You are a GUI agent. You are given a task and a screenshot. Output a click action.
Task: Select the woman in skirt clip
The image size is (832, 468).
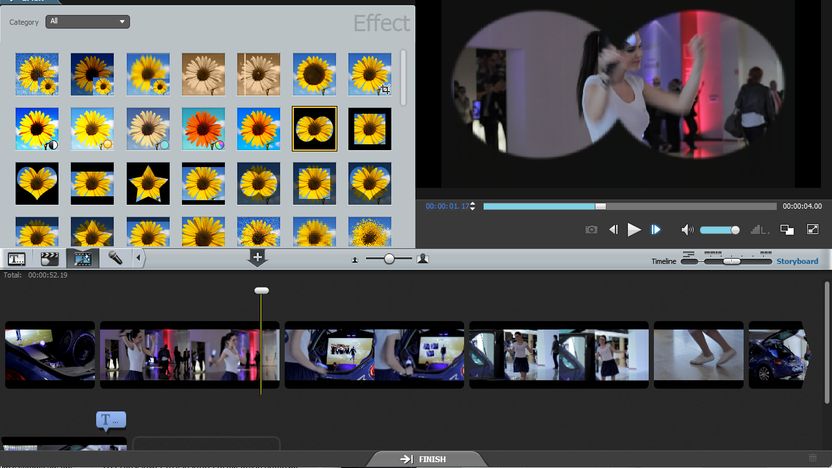click(559, 354)
